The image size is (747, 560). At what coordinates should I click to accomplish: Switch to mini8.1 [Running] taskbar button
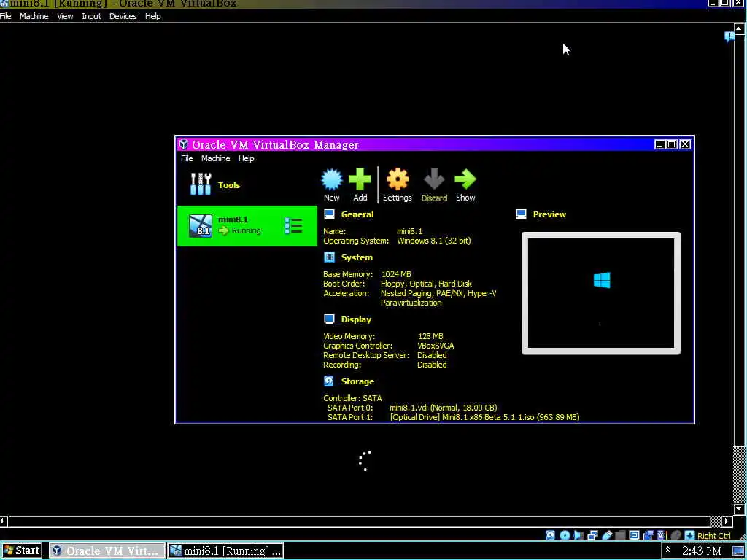click(225, 551)
